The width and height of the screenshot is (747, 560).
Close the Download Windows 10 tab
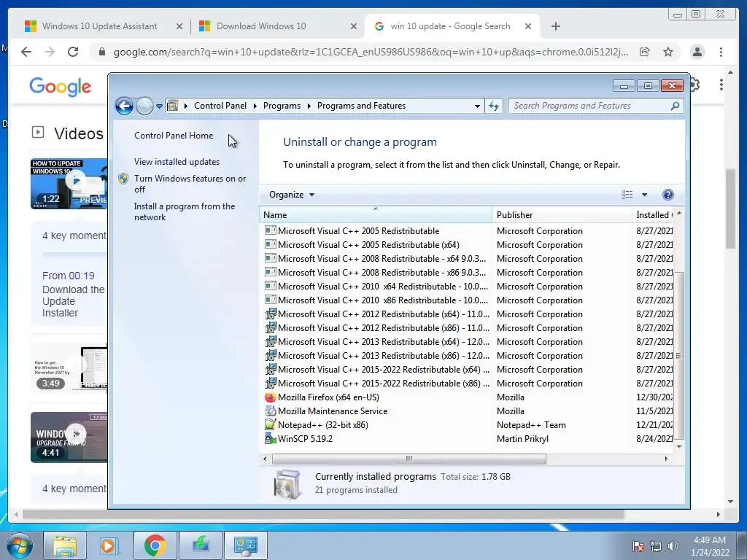[x=354, y=27]
